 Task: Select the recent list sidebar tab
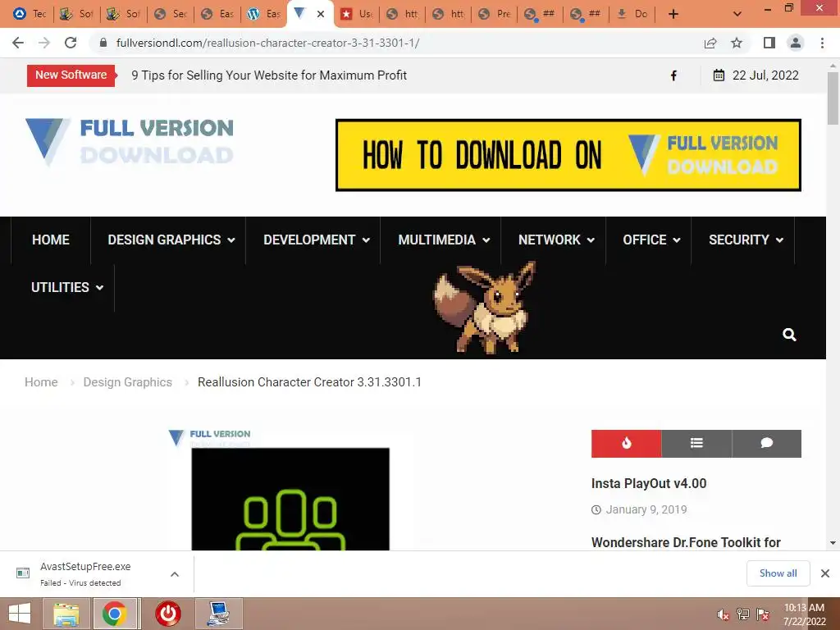[696, 443]
